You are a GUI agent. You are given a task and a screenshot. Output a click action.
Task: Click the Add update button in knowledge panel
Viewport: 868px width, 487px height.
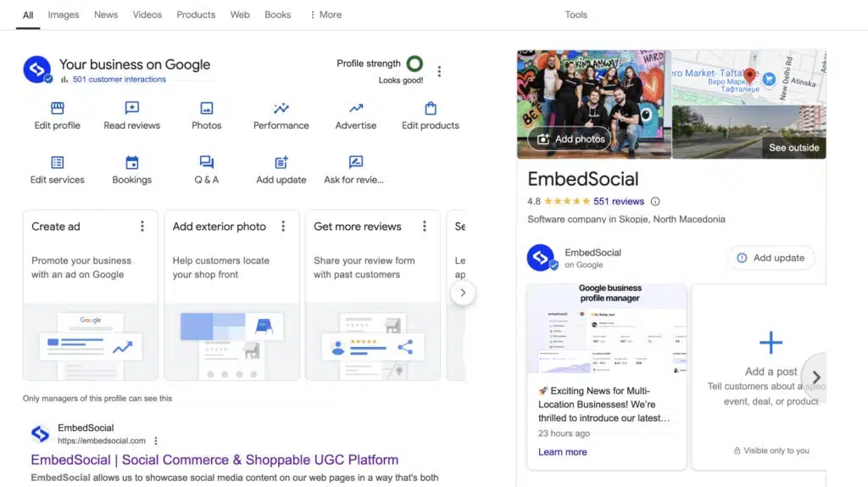click(x=771, y=258)
